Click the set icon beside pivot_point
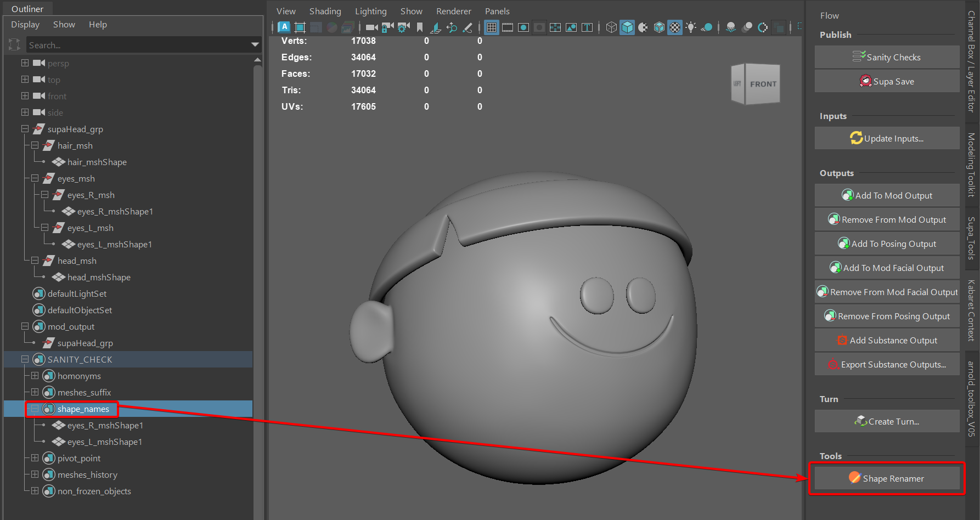This screenshot has width=980, height=520. click(49, 458)
